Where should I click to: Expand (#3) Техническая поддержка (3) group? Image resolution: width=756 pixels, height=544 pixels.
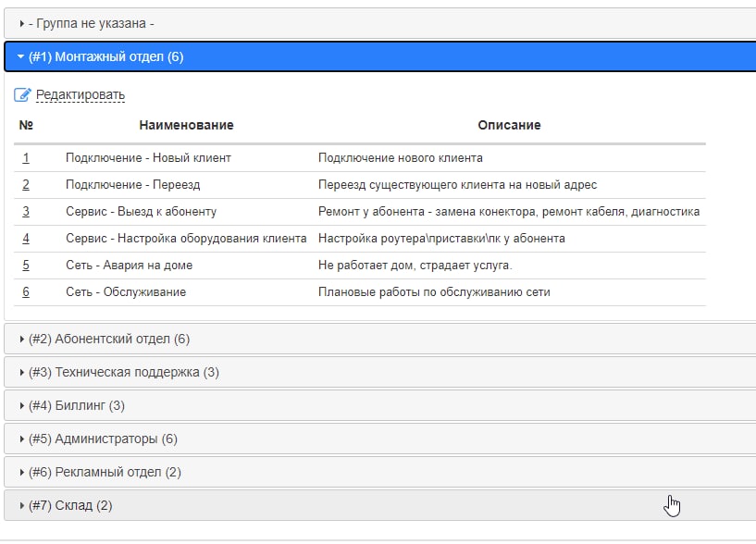[x=380, y=372]
